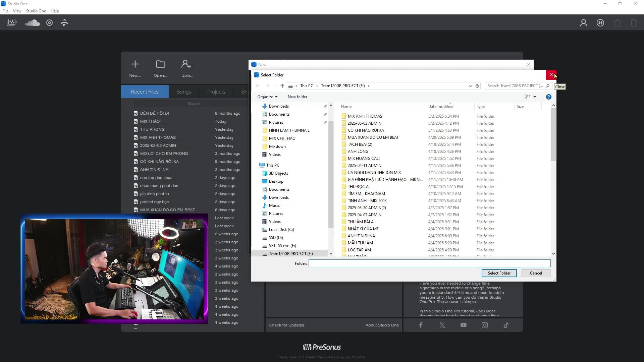Expand the address bar history dropdown
This screenshot has height=362, width=644.
470,86
